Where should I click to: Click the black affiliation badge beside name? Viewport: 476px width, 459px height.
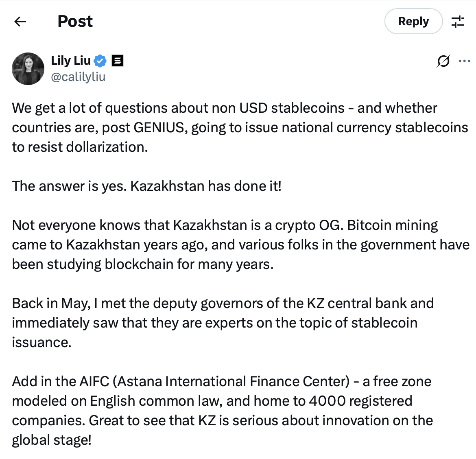(x=117, y=61)
